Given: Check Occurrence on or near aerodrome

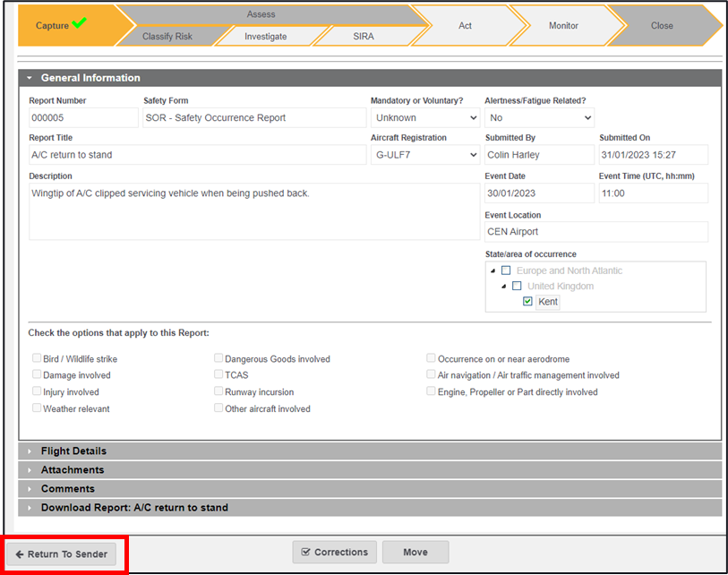Looking at the screenshot, I should coord(432,358).
